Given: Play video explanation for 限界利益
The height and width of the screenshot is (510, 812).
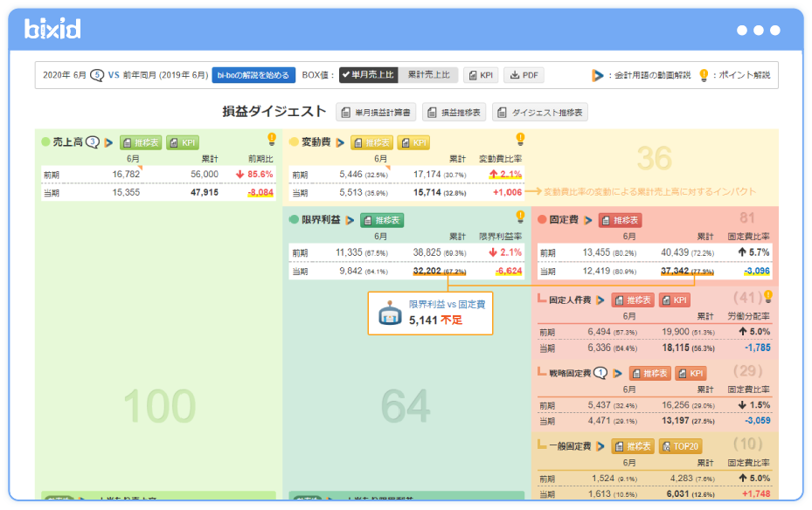Looking at the screenshot, I should pos(350,220).
